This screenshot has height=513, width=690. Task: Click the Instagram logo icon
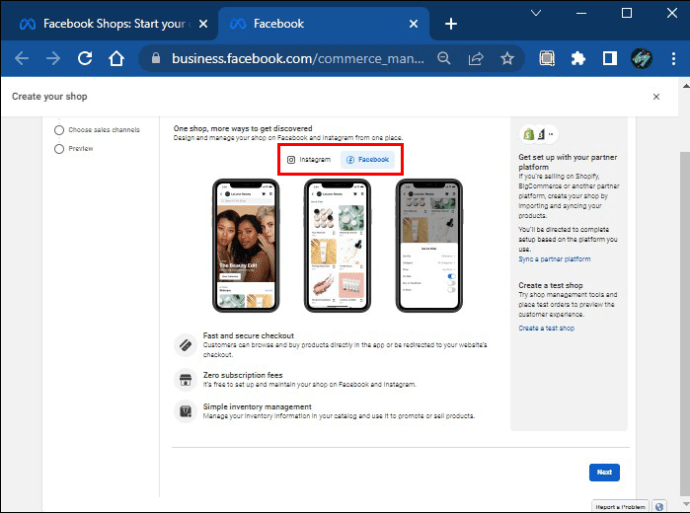(x=291, y=160)
